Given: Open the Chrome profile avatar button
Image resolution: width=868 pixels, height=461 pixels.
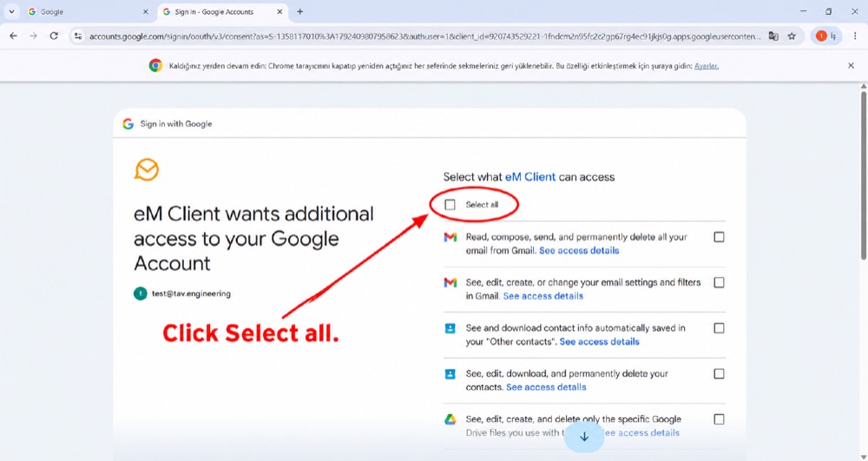Looking at the screenshot, I should point(826,36).
